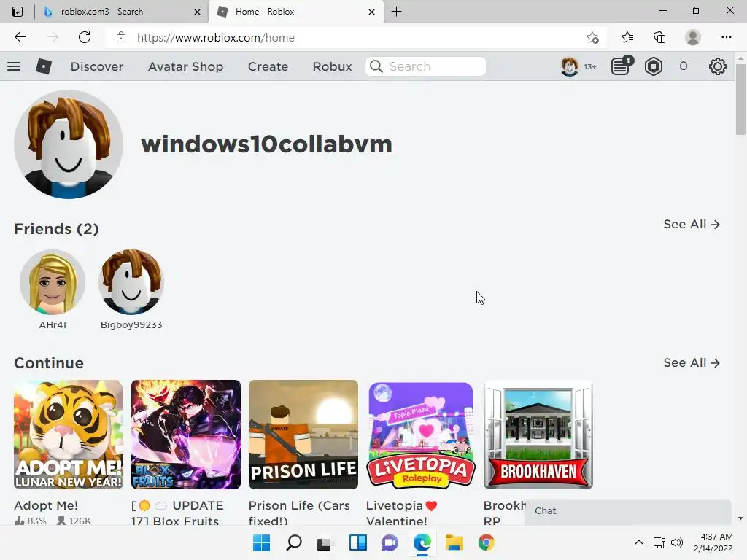
Task: Close the Home - Roblox tab
Action: (x=371, y=12)
